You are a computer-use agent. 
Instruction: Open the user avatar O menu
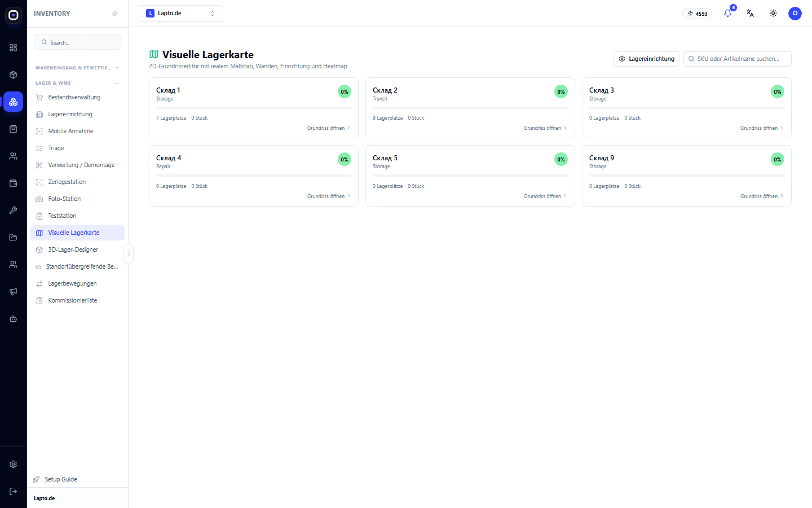(795, 13)
